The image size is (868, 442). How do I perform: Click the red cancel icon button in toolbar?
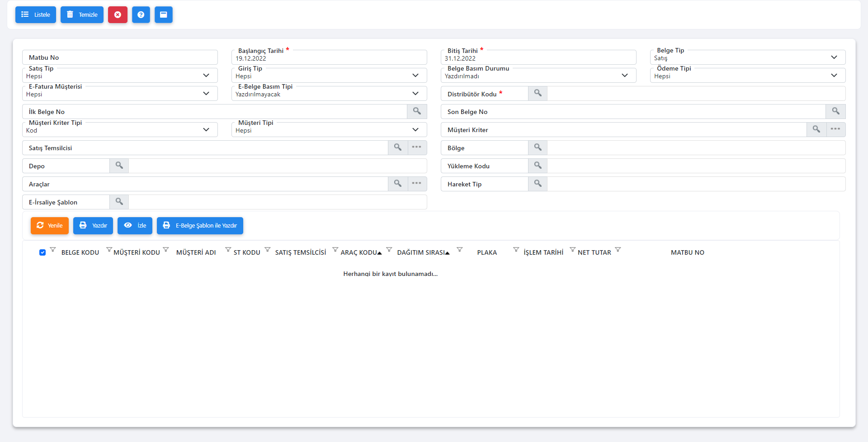[x=118, y=15]
